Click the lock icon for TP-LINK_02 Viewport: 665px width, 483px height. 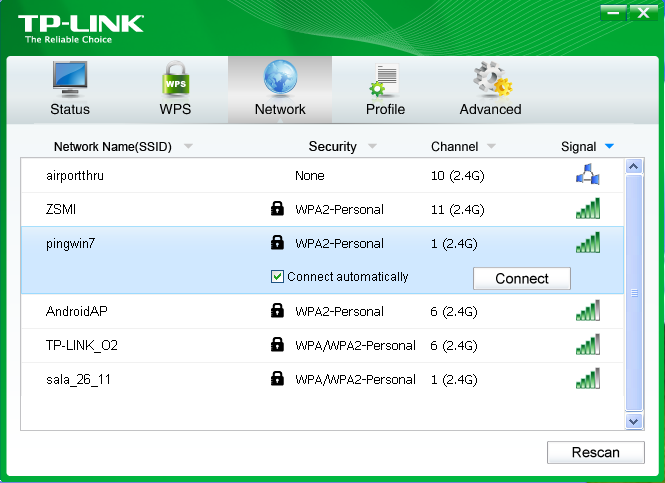tap(277, 344)
